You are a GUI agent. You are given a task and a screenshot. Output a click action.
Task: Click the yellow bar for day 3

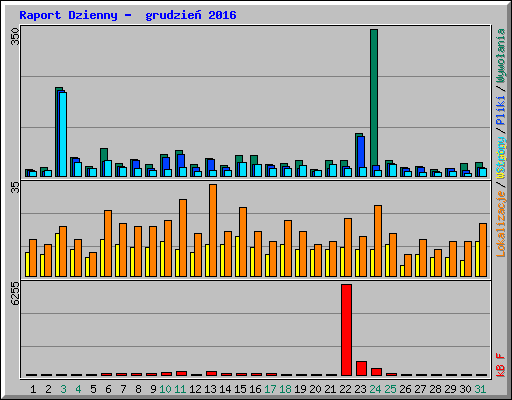57,255
